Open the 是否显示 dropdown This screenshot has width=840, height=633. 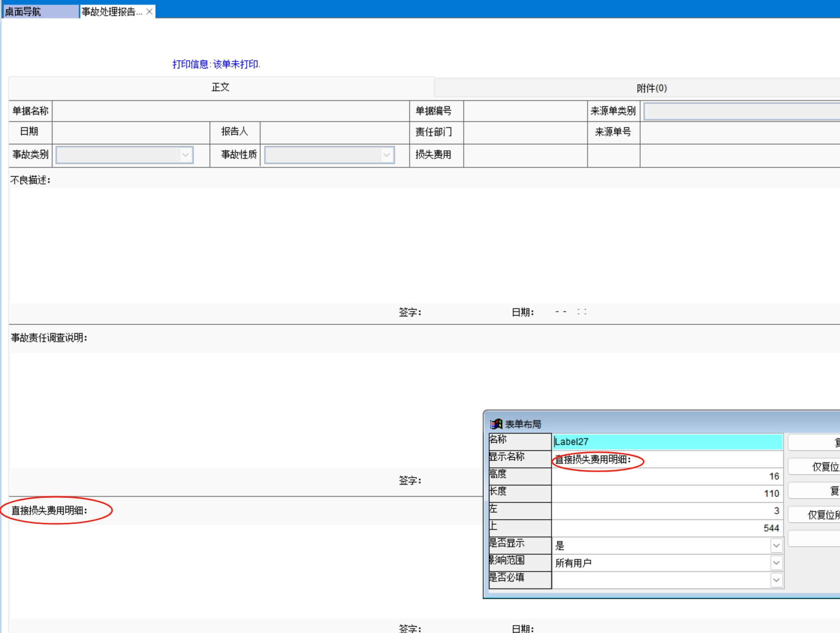776,545
